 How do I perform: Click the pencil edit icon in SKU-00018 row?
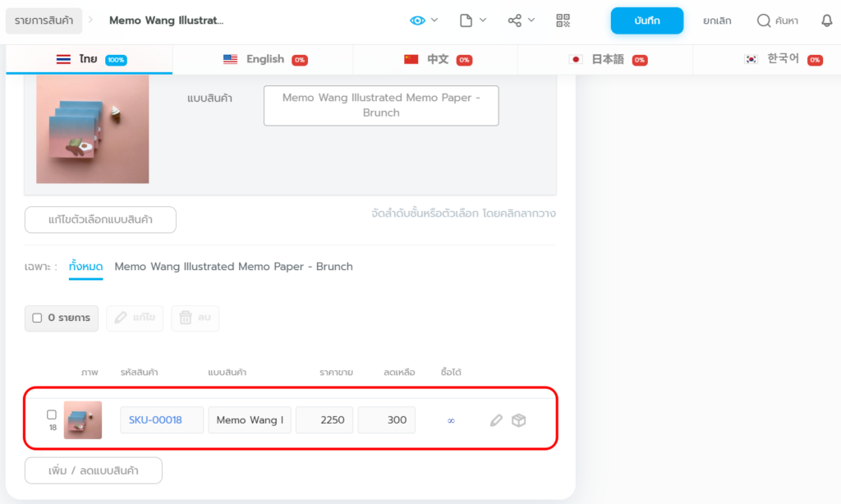(496, 420)
